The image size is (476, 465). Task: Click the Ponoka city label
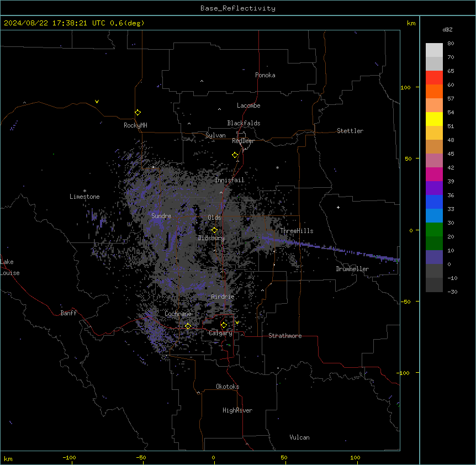[x=265, y=75]
